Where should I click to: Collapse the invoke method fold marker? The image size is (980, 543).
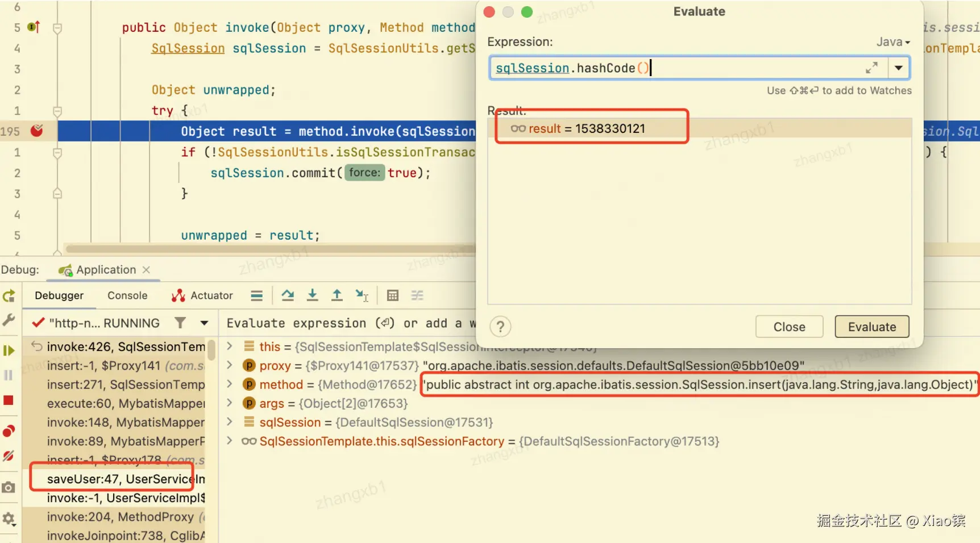pos(57,28)
